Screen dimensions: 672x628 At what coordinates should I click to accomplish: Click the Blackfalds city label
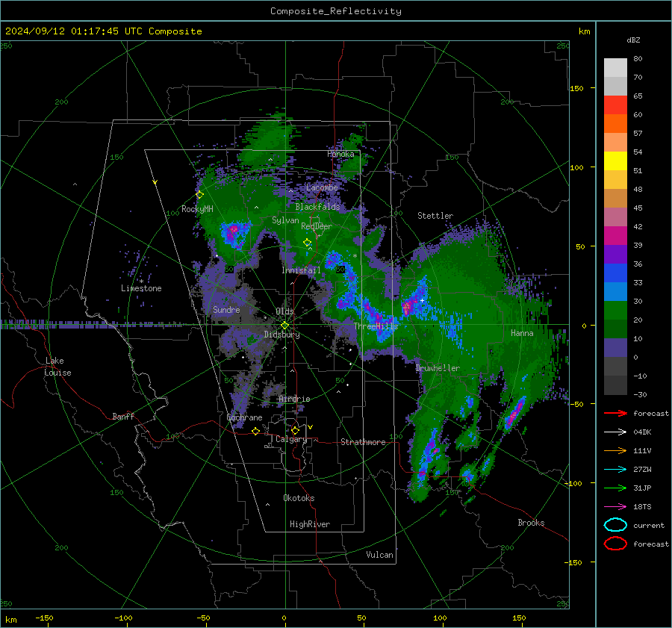(317, 207)
